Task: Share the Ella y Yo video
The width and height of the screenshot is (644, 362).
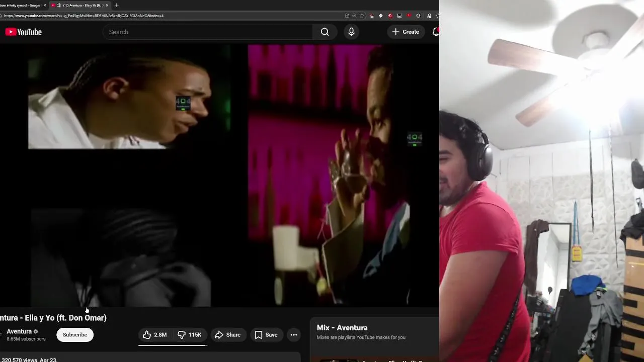Action: (x=228, y=335)
